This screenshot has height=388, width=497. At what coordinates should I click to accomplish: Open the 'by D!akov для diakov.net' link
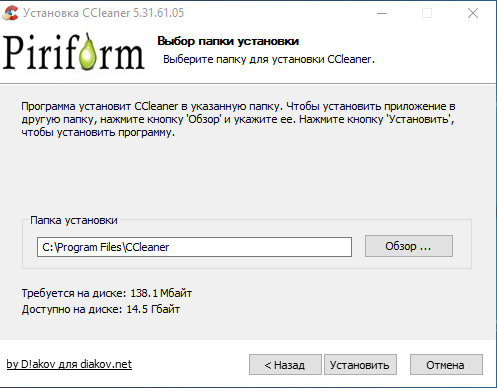69,364
